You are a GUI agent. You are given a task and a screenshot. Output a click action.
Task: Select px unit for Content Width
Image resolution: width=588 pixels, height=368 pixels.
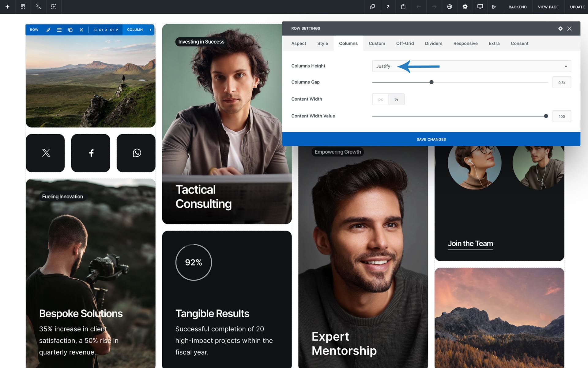click(380, 99)
